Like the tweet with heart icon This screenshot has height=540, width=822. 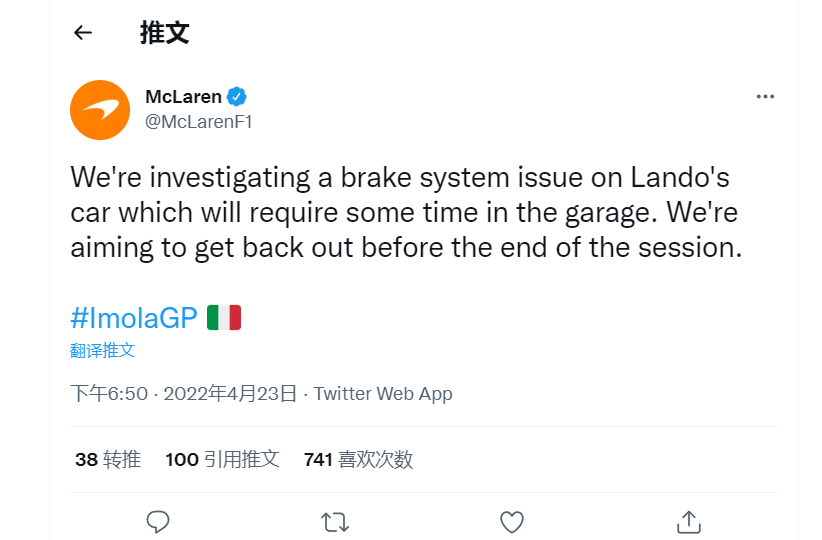[x=511, y=521]
